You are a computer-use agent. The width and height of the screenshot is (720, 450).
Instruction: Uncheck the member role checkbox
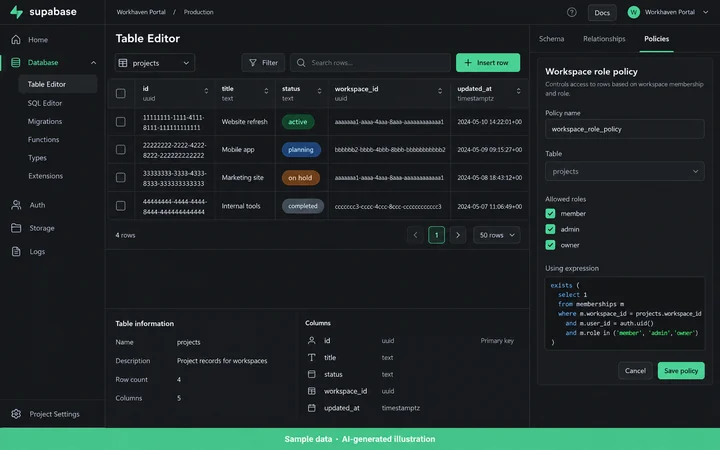pyautogui.click(x=550, y=214)
